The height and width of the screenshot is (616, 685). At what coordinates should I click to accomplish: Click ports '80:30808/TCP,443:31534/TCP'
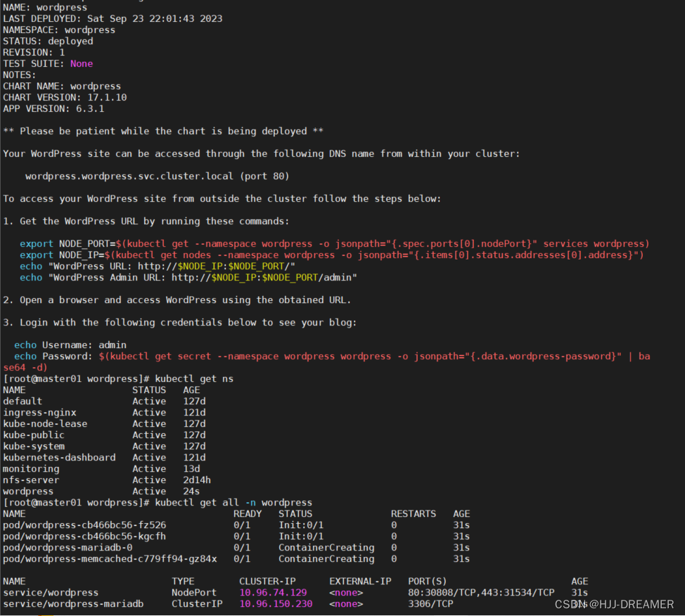[x=481, y=593]
